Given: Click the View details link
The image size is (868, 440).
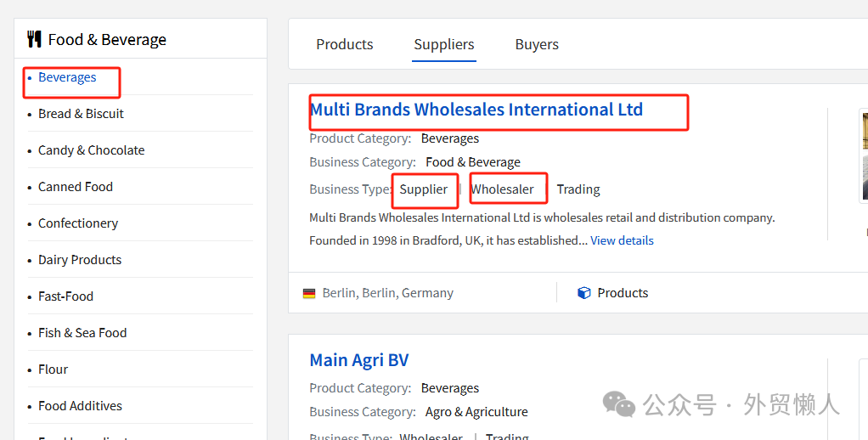Looking at the screenshot, I should tap(622, 240).
